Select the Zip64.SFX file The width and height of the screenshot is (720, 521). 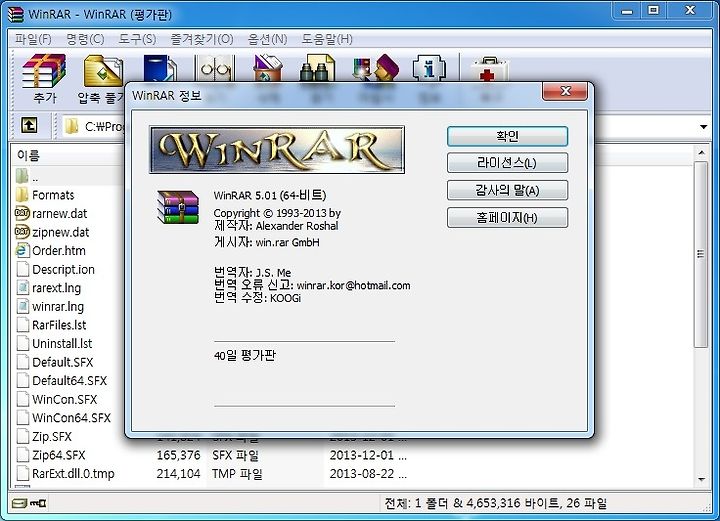coord(59,455)
